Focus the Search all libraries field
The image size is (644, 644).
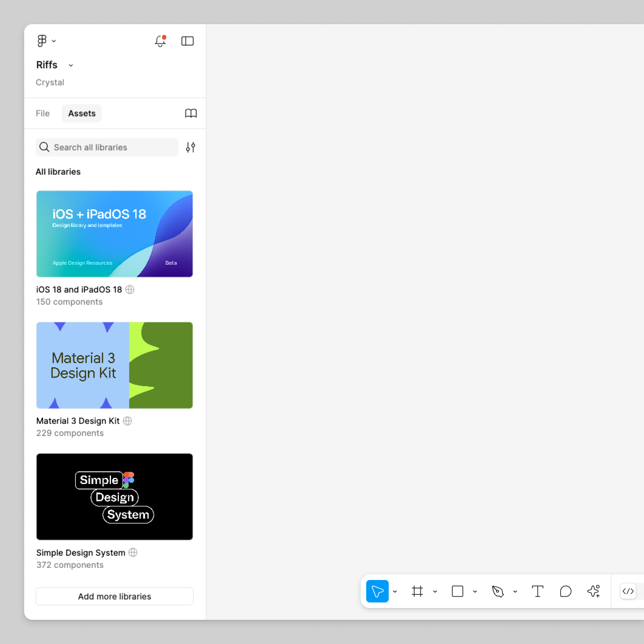click(107, 147)
